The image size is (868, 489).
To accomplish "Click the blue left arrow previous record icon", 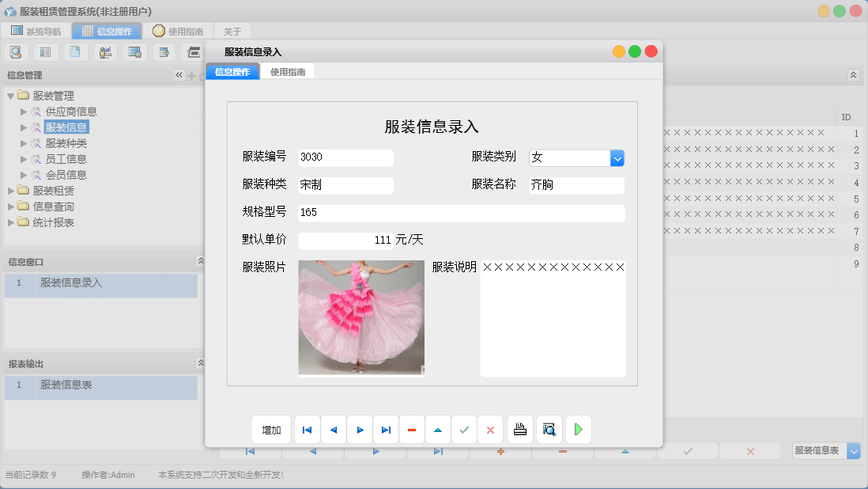I will pos(333,429).
